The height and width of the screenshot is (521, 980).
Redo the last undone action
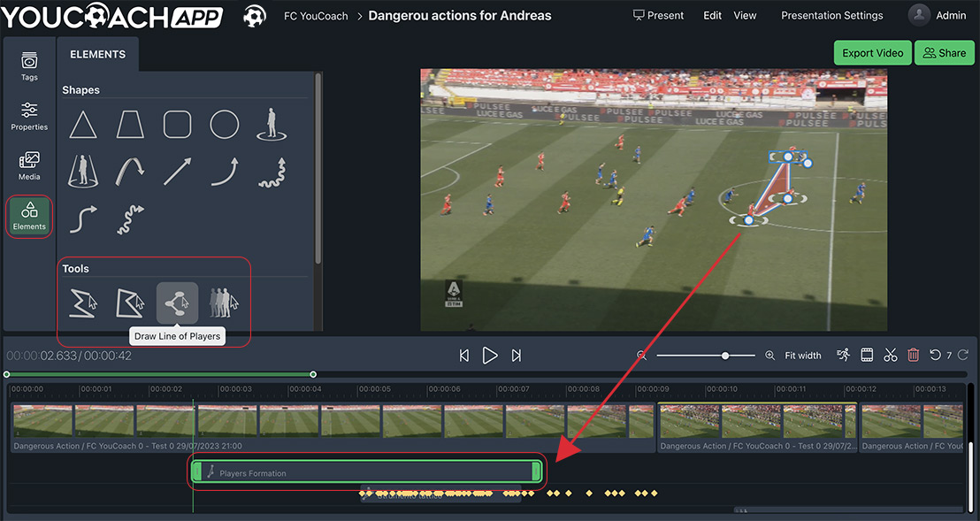(962, 355)
